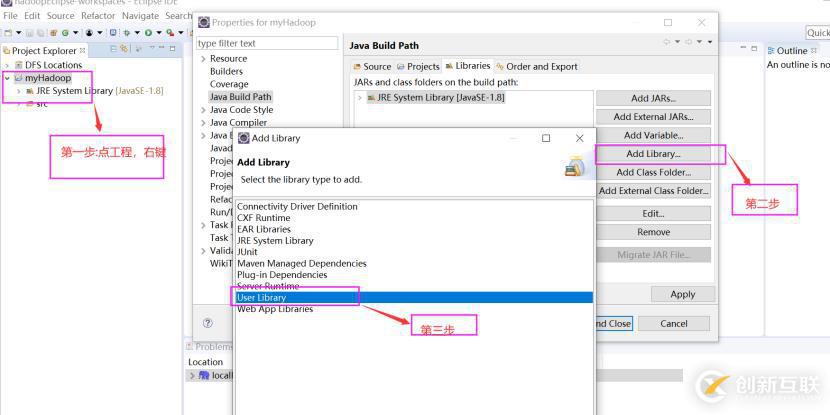Screen dimensions: 830x415
Task: Switch to the Projects tab
Action: tap(418, 67)
